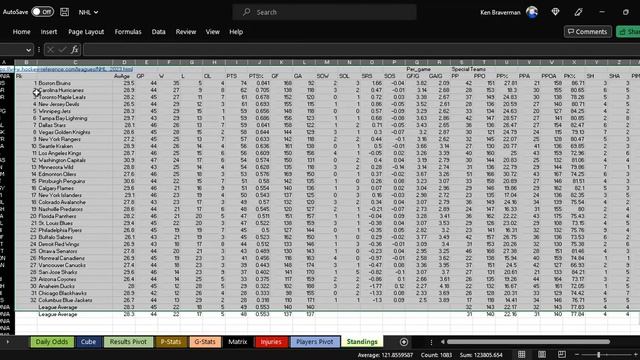Switch to Page Layout view icon

coord(542,354)
